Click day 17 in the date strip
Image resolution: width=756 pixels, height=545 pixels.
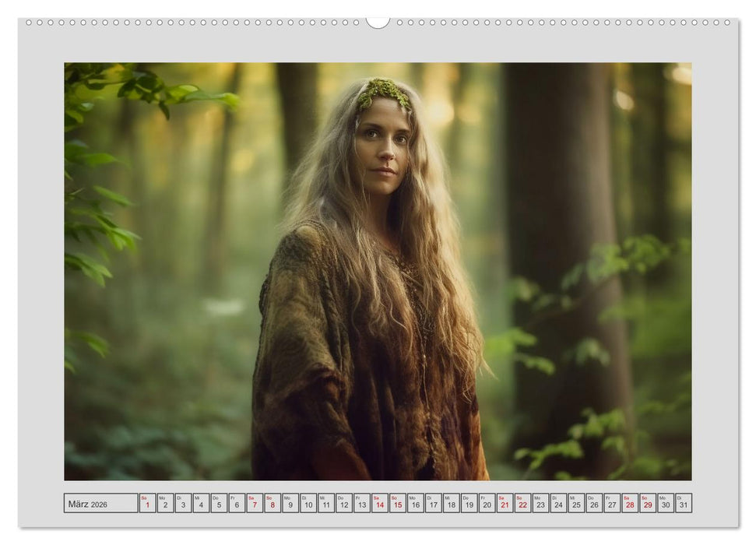pyautogui.click(x=434, y=503)
